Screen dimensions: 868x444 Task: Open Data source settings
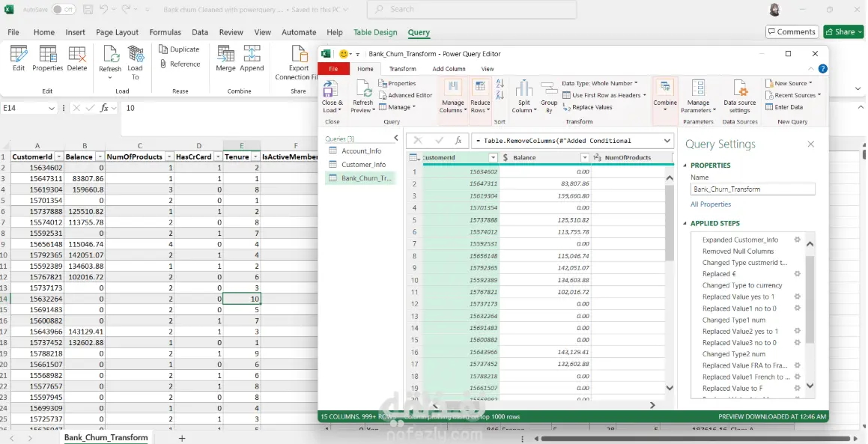click(x=739, y=92)
